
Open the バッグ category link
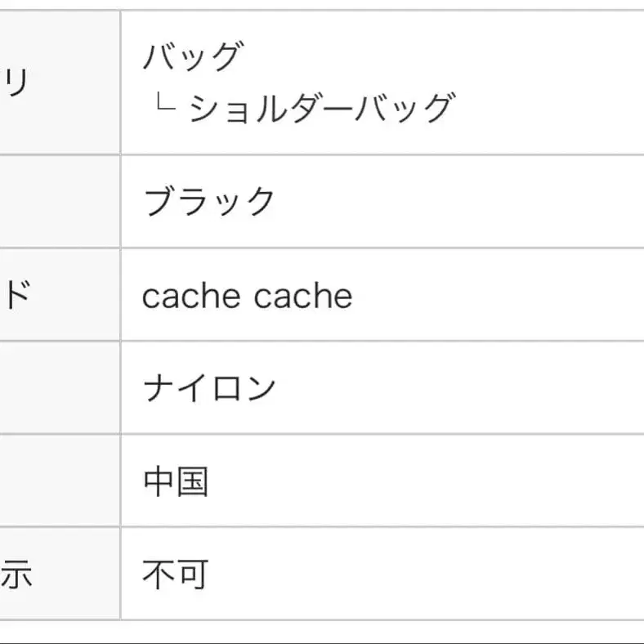(193, 57)
